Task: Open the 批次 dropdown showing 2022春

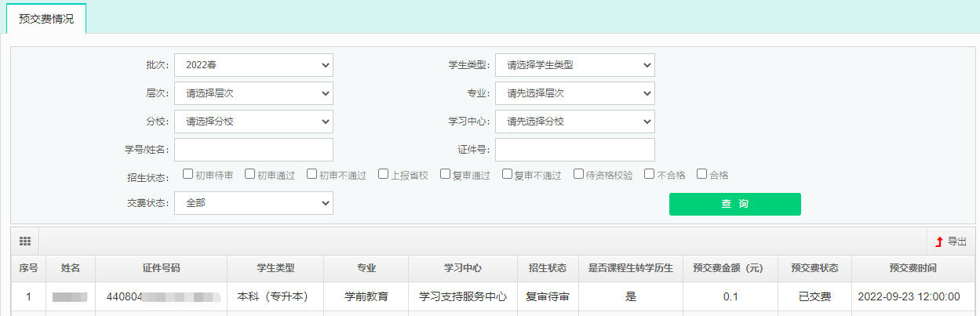Action: click(x=253, y=65)
